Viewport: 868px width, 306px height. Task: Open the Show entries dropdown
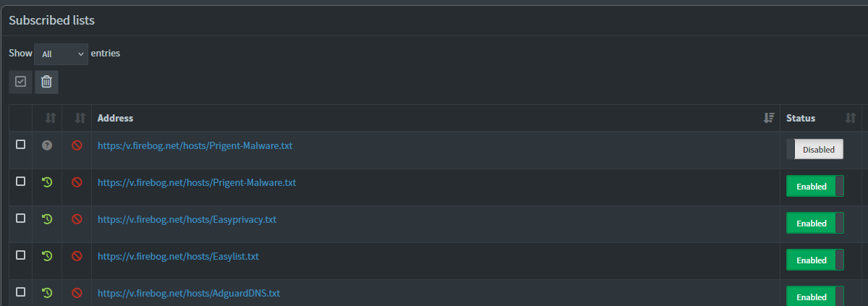click(61, 54)
